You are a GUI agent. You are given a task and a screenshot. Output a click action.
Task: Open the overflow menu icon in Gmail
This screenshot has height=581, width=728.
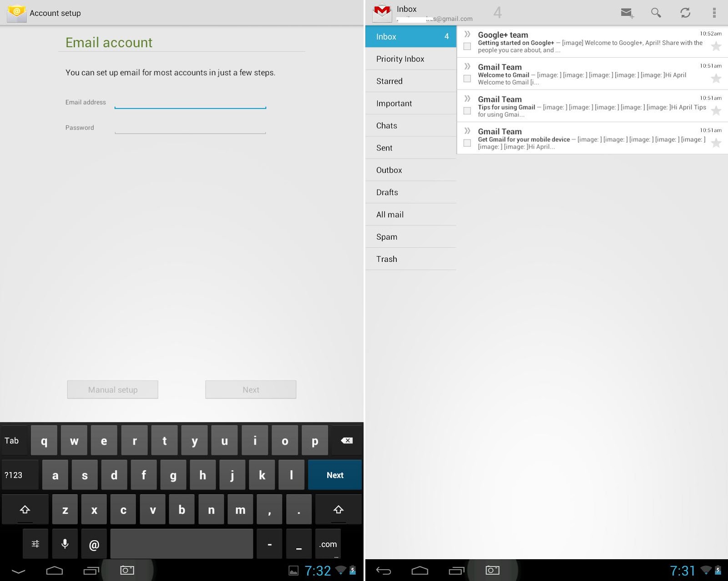tap(715, 13)
